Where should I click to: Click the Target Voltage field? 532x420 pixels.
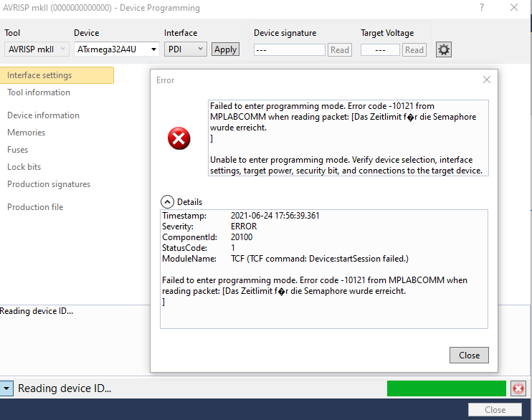pos(380,50)
